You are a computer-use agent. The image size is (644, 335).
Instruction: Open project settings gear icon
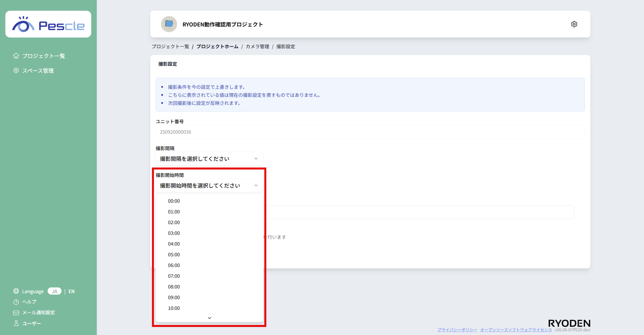[574, 24]
